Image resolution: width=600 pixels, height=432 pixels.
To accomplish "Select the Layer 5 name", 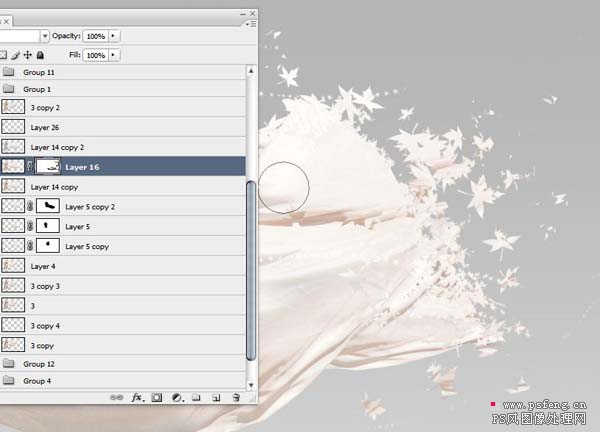I will [78, 227].
